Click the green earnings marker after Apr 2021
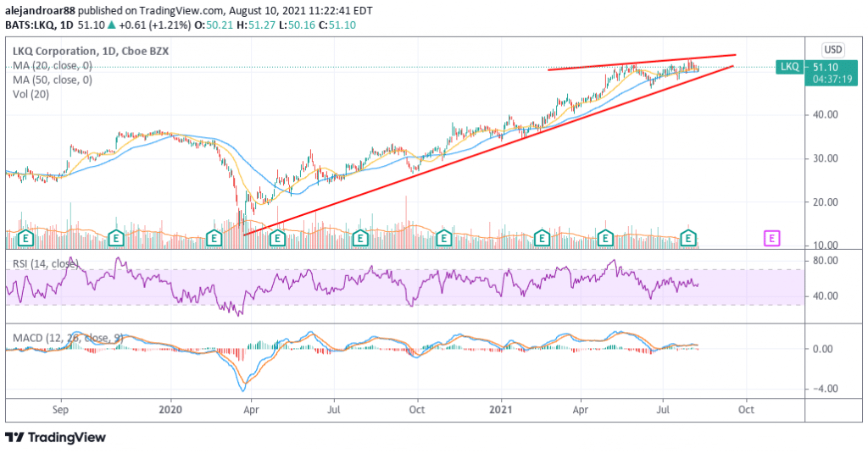 (x=605, y=239)
